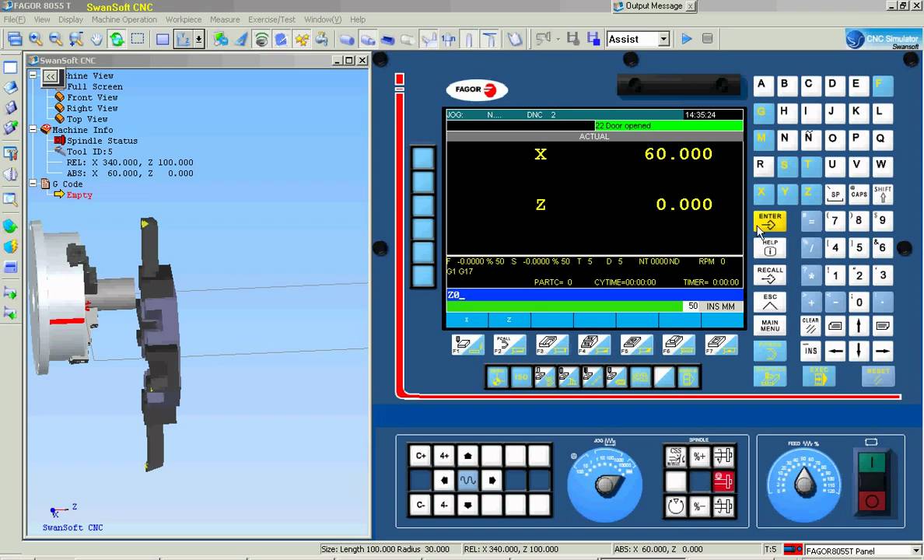924x560 pixels.
Task: Click the blue play cycle start icon
Action: 687,39
